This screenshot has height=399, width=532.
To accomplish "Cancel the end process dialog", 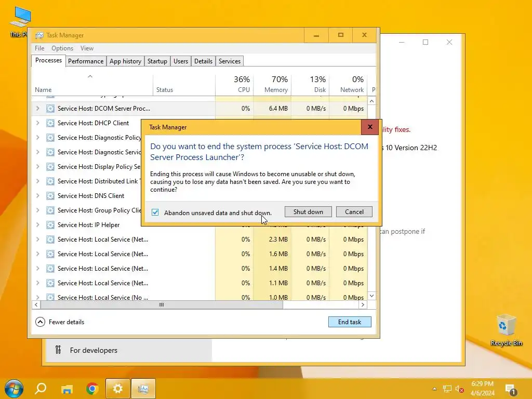I will click(354, 212).
